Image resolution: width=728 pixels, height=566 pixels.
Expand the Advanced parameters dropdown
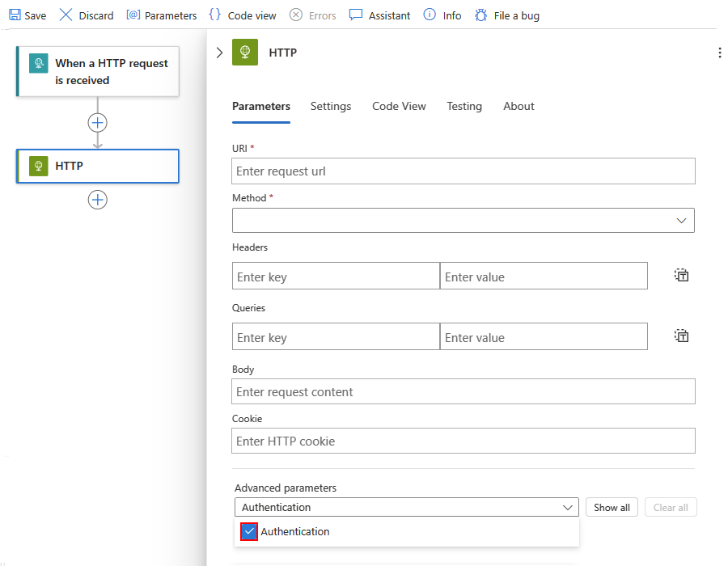tap(406, 508)
